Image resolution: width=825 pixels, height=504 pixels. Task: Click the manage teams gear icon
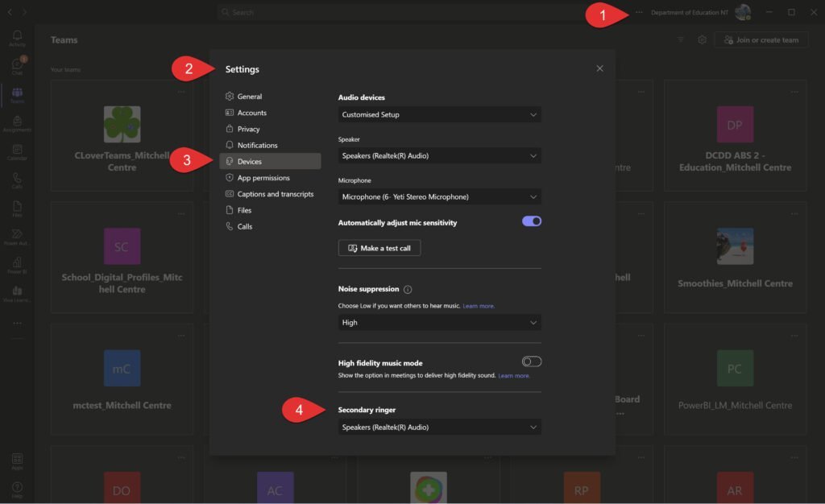702,39
